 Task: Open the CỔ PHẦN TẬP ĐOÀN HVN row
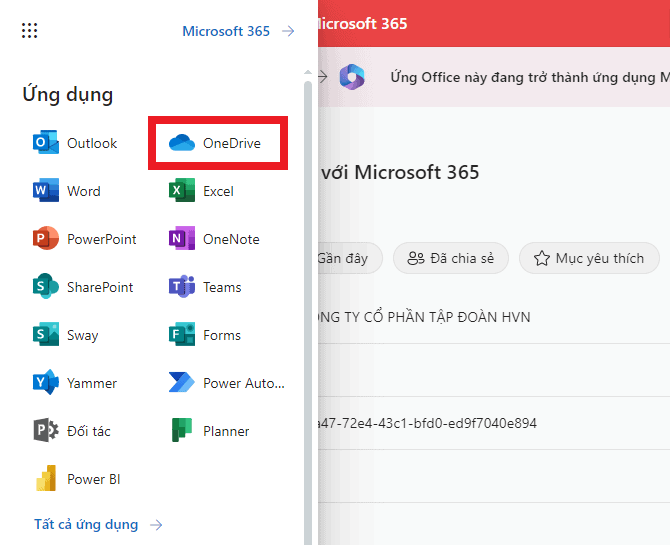(x=494, y=317)
